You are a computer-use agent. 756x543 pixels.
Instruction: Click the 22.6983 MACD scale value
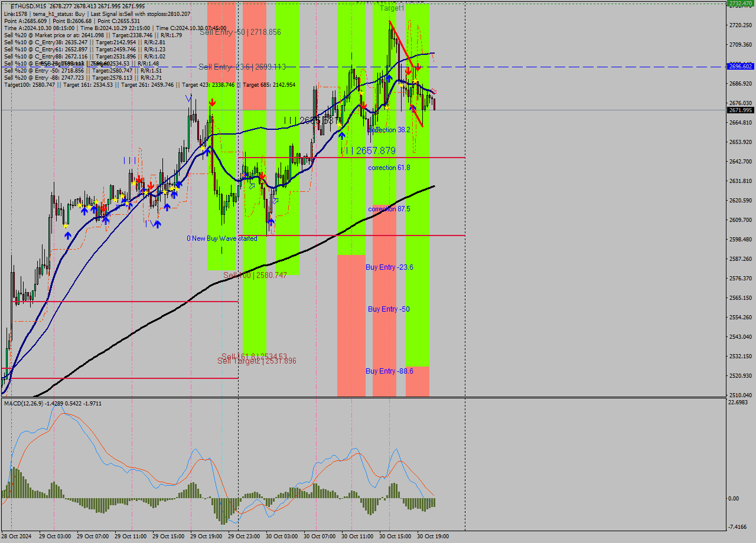coord(739,403)
